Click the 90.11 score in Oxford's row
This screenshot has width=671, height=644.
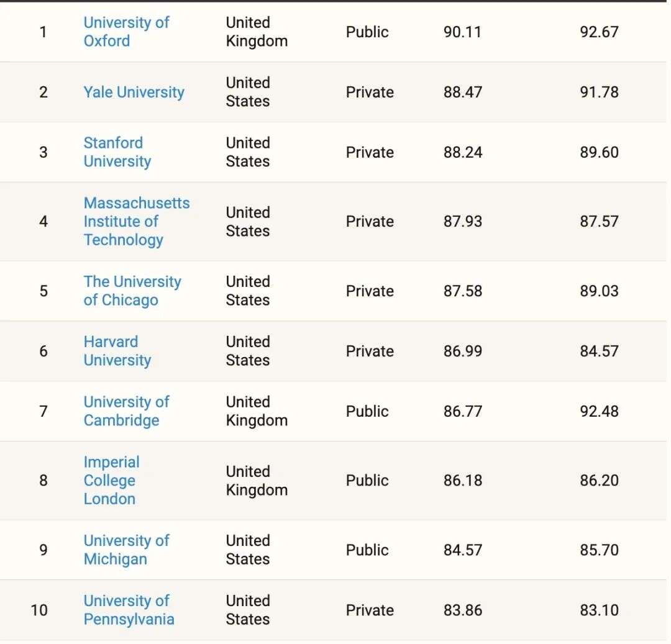[462, 32]
